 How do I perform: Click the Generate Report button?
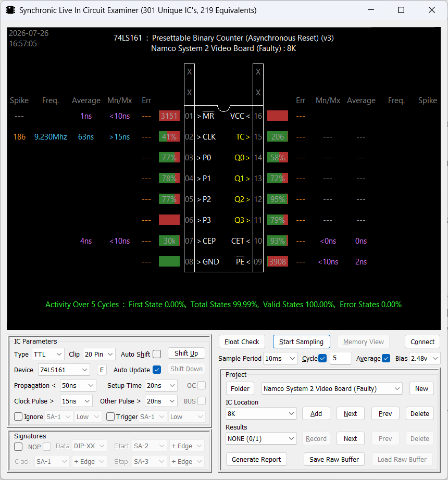click(256, 459)
